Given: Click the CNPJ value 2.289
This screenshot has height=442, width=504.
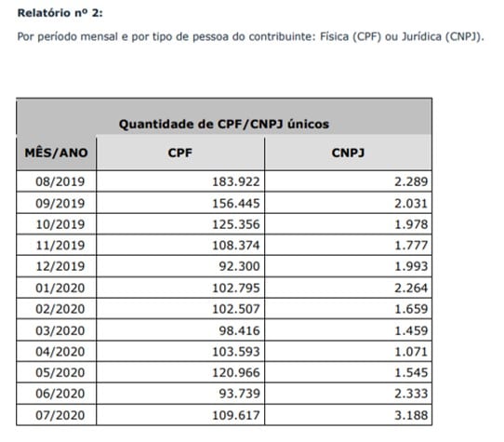Looking at the screenshot, I should pos(411,181).
